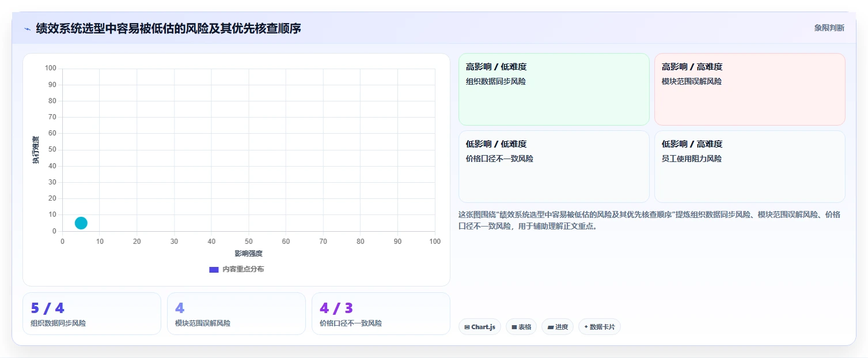Click the Chart.js tag chip
Image resolution: width=868 pixels, height=358 pixels.
(x=480, y=327)
